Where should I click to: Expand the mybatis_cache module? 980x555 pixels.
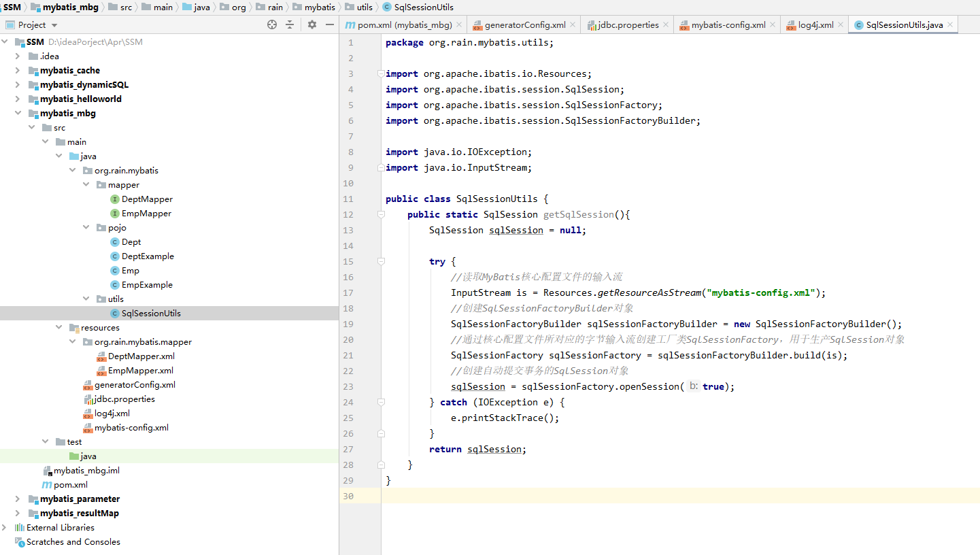tap(18, 70)
